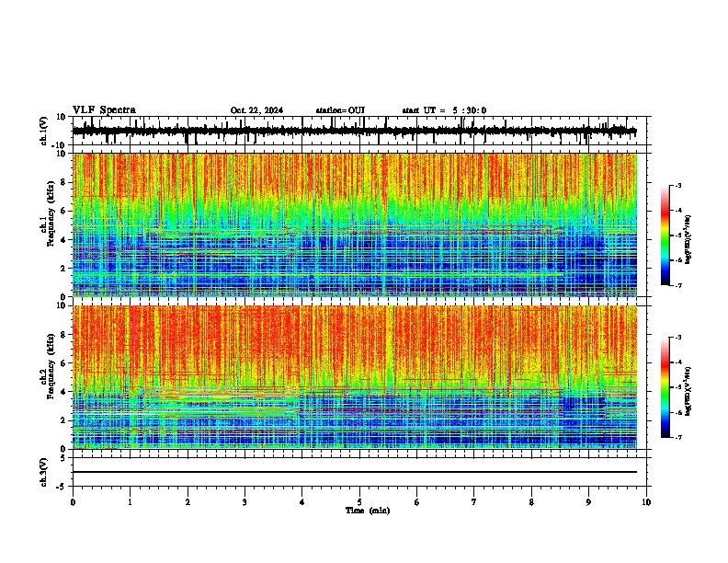Click time axis tick label "7"
The image size is (728, 563).
click(x=474, y=502)
